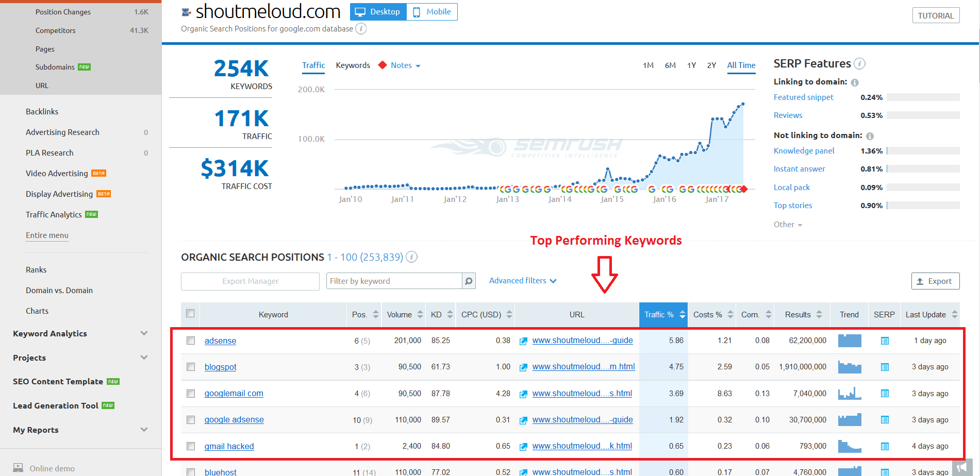
Task: Open the Knowledge panel link
Action: pos(804,151)
